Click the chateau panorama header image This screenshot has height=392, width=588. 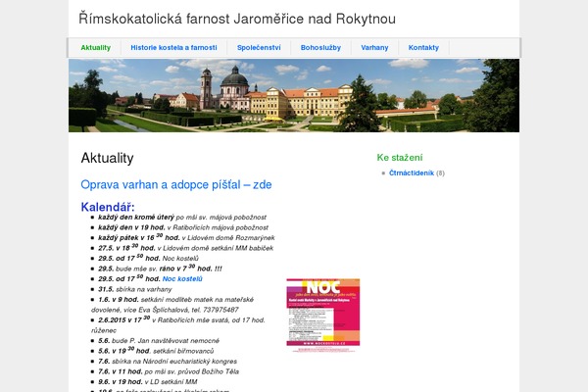pos(294,95)
